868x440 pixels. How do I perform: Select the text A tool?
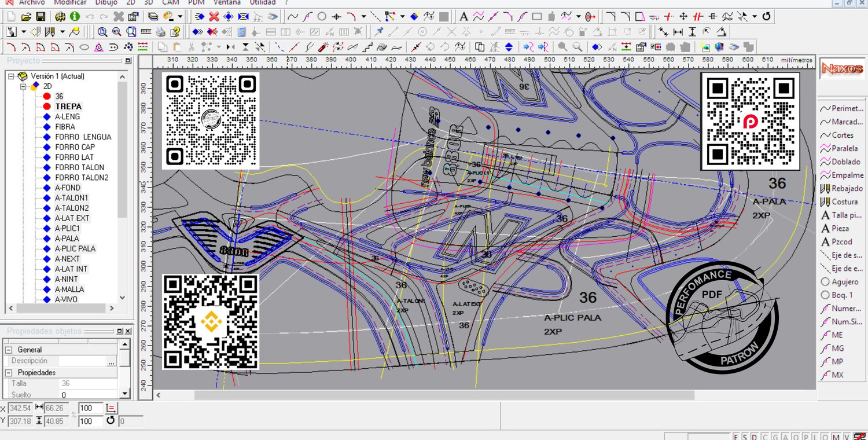[x=464, y=16]
